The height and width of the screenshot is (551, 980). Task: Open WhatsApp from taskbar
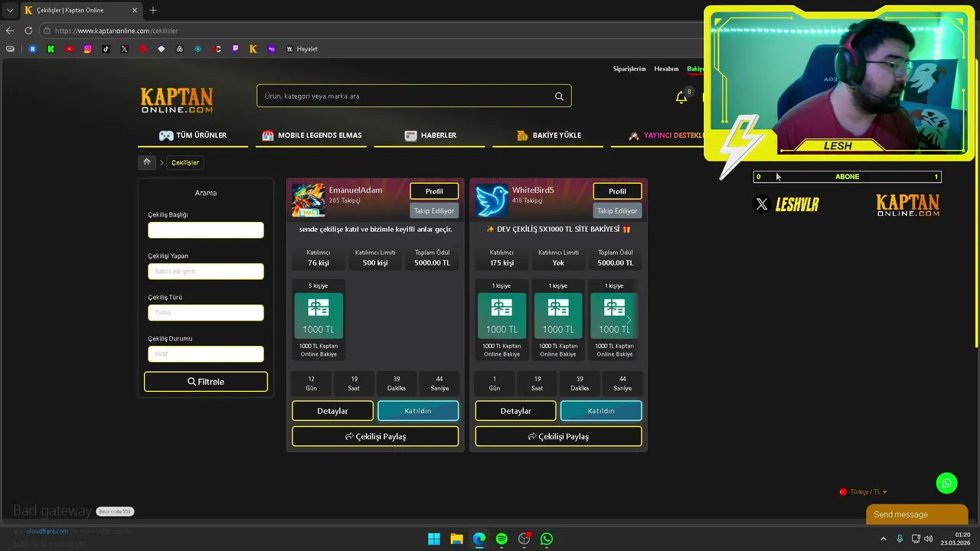click(x=547, y=539)
